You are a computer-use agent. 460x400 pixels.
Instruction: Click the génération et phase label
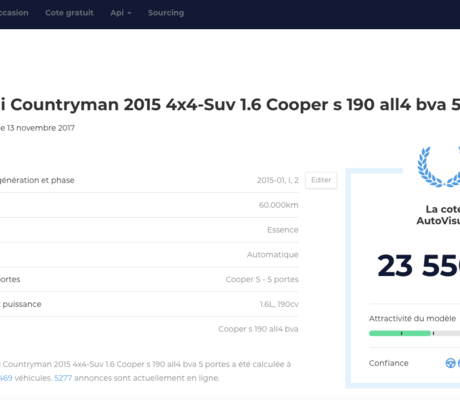pyautogui.click(x=37, y=180)
